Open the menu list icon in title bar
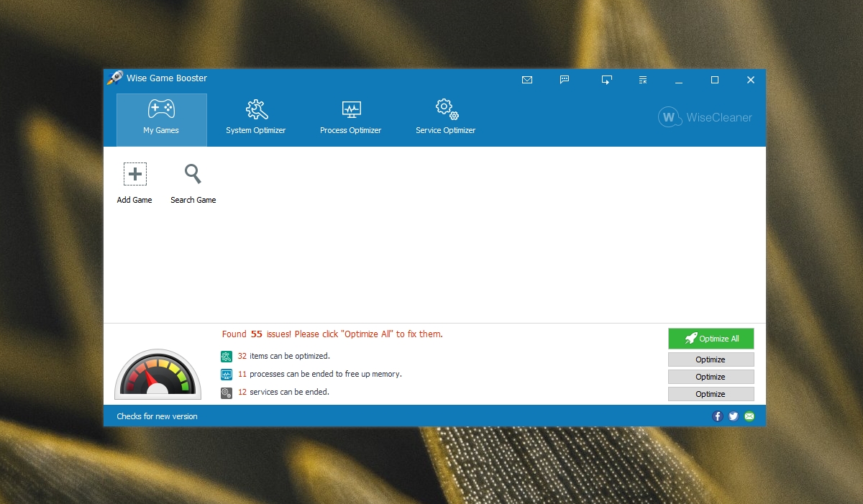Viewport: 863px width, 504px height. [643, 80]
